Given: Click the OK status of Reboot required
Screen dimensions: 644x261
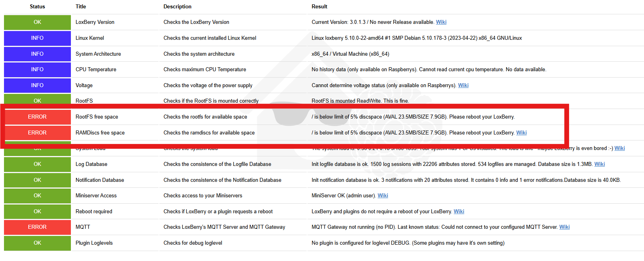Looking at the screenshot, I should 37,212.
